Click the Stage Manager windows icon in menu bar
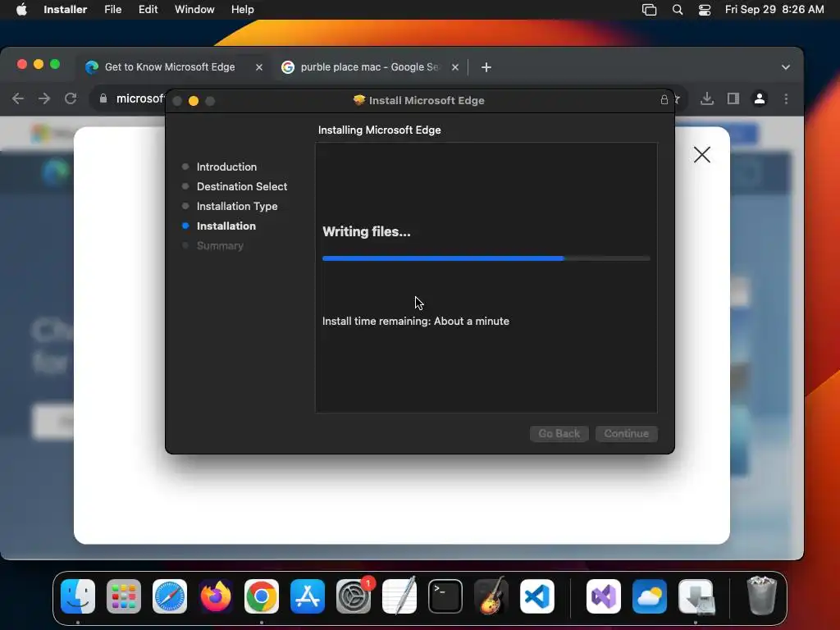Image resolution: width=840 pixels, height=630 pixels. 650,10
